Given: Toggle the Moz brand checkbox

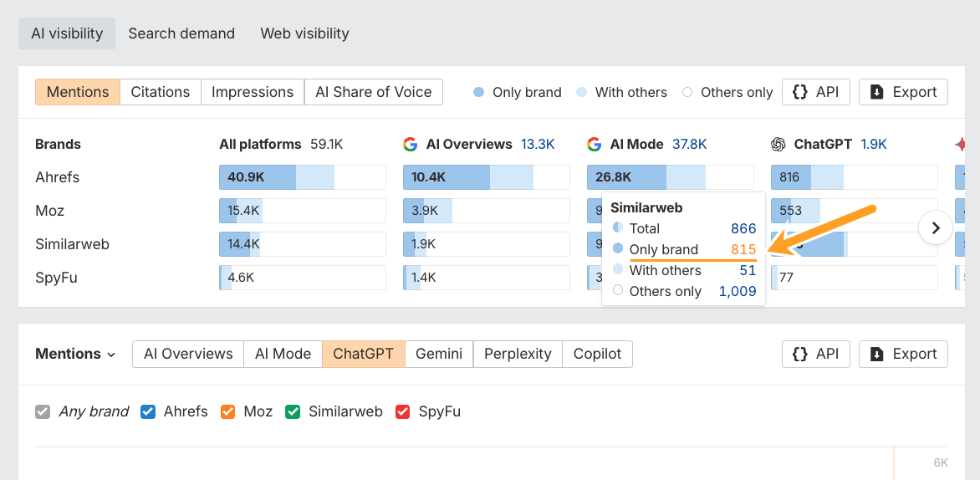Looking at the screenshot, I should [228, 411].
